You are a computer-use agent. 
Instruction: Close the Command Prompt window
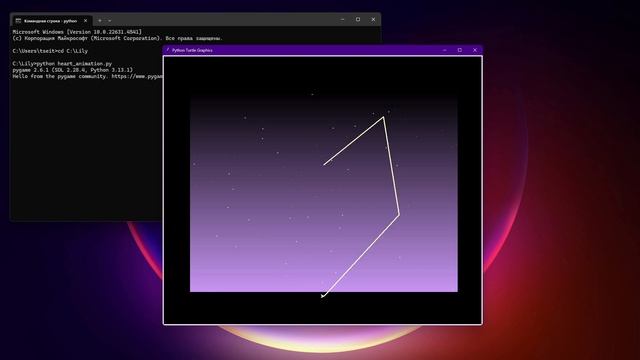pyautogui.click(x=373, y=19)
